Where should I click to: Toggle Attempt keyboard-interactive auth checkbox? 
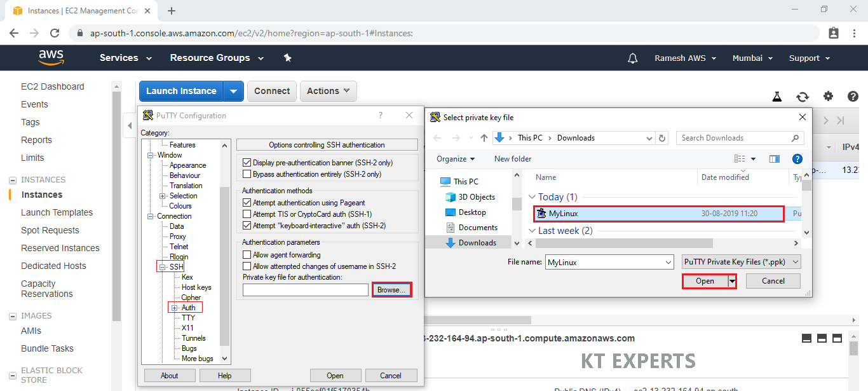248,226
